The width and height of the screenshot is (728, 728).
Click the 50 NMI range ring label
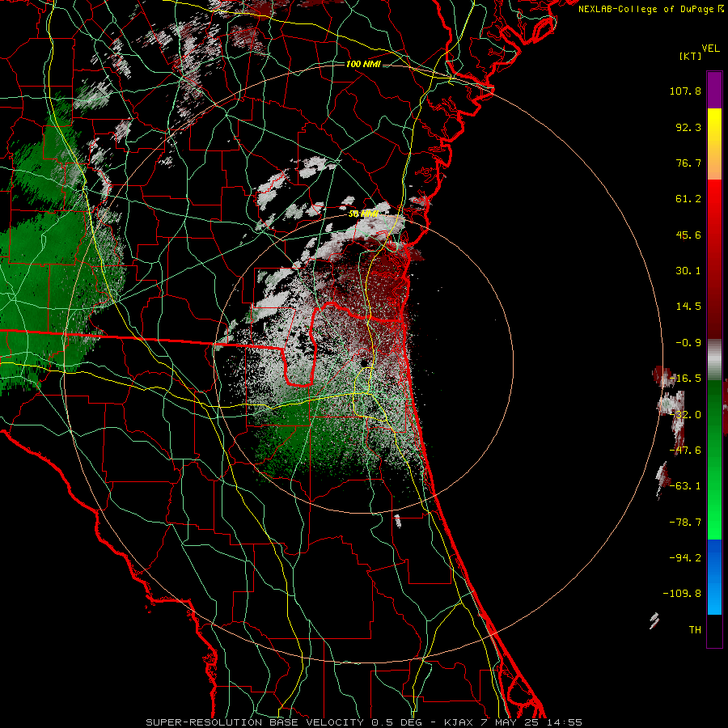pos(363,214)
